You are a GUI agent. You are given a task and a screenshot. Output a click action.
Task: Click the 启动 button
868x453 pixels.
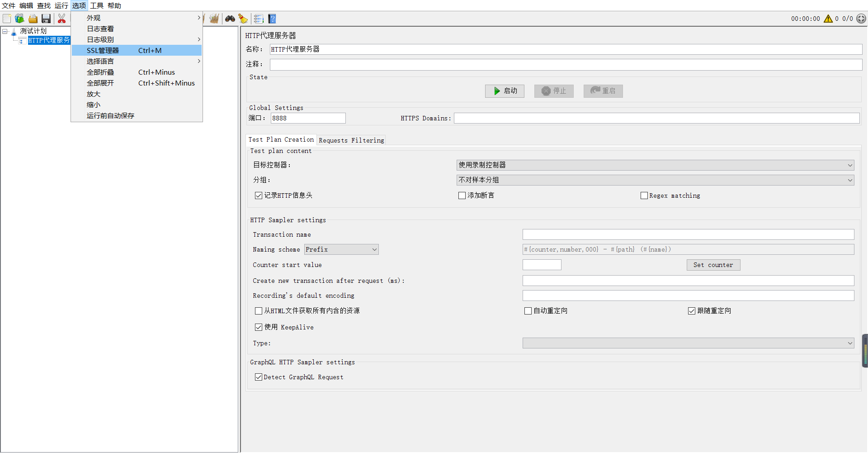[505, 91]
